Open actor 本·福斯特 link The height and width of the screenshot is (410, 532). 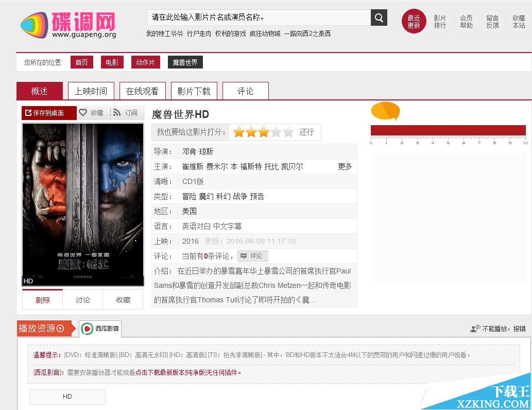[246, 167]
